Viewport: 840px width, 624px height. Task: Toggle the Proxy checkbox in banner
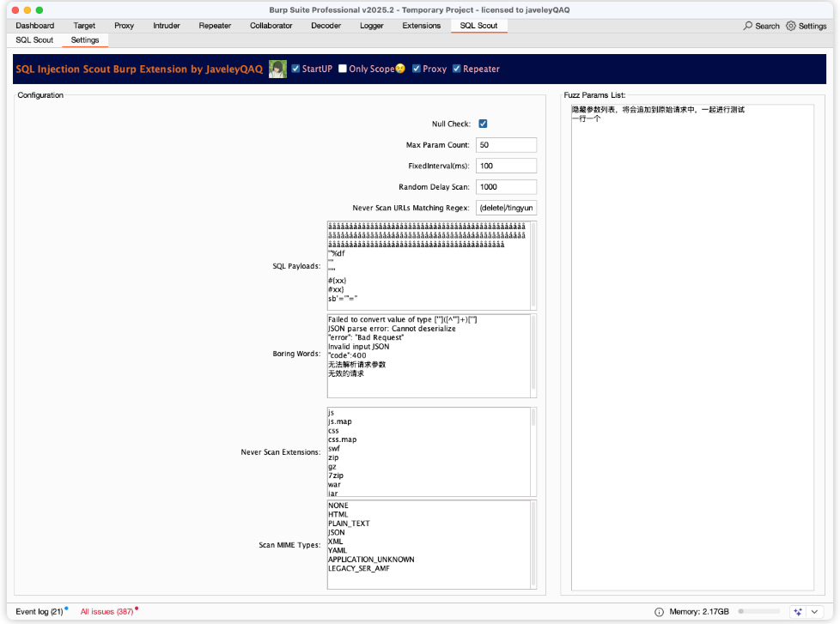417,69
